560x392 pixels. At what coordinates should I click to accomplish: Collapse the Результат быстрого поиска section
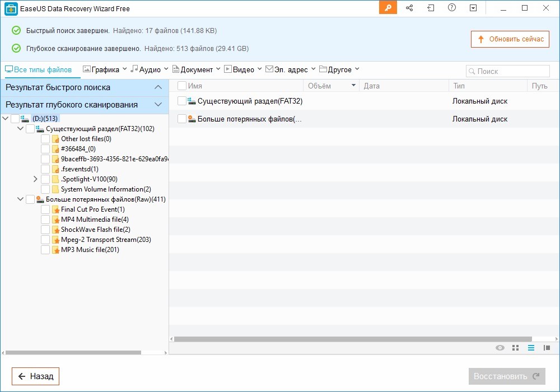coord(158,87)
